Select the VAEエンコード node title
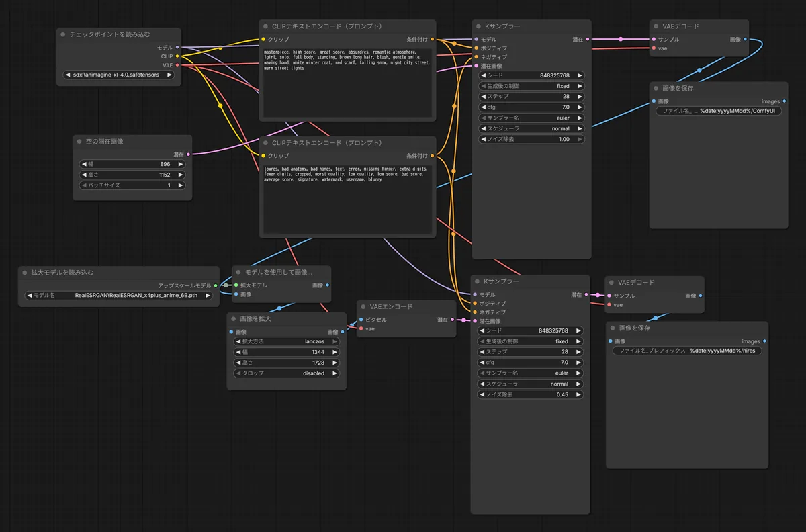This screenshot has height=532, width=806. [x=391, y=307]
